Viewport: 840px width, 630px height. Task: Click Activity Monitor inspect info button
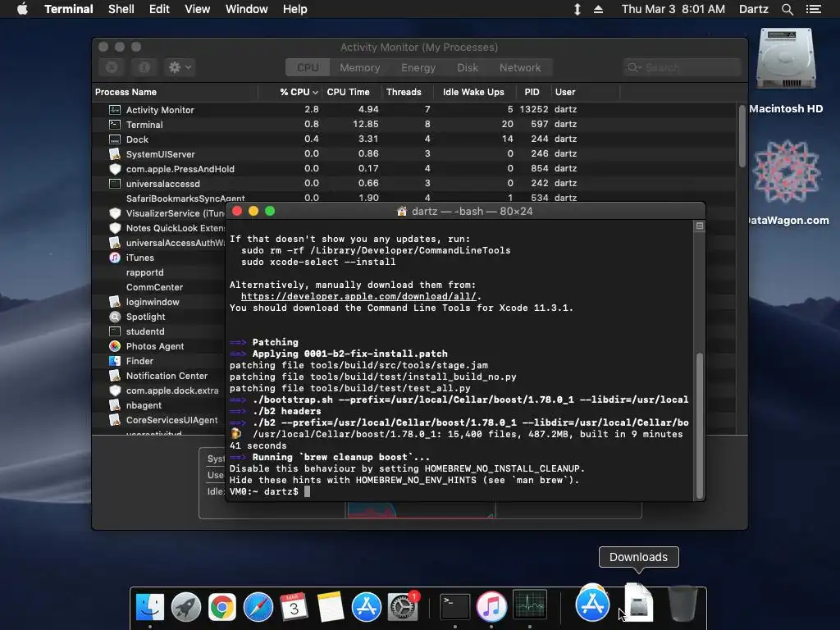point(144,67)
